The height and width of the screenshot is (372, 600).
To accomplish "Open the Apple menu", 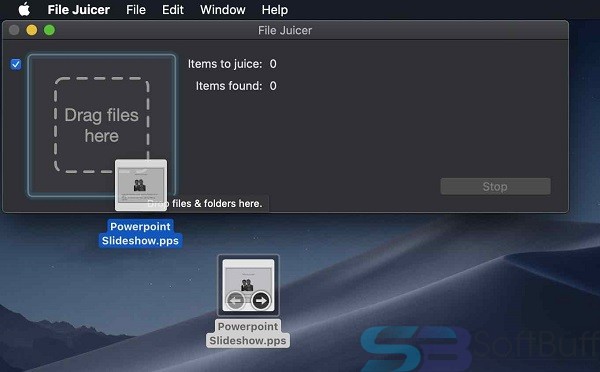I will coord(24,9).
